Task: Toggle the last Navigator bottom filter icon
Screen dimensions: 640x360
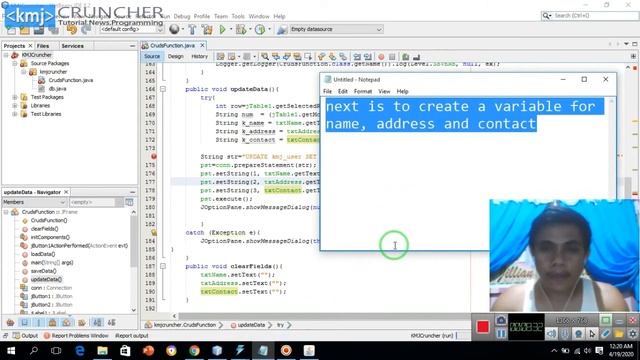Action: point(112,322)
